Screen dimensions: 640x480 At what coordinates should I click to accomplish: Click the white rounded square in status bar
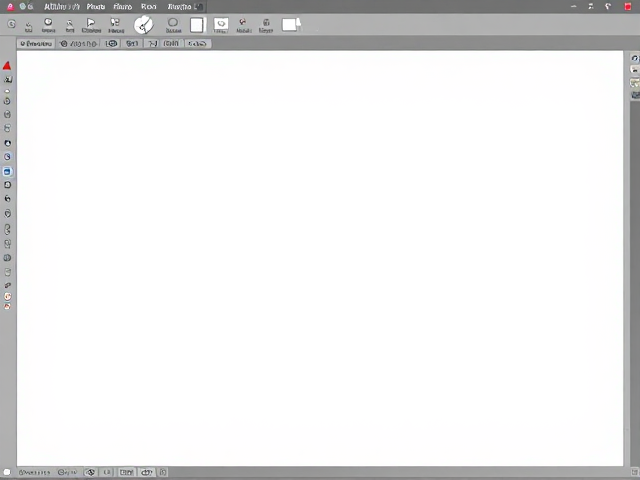tap(7, 472)
